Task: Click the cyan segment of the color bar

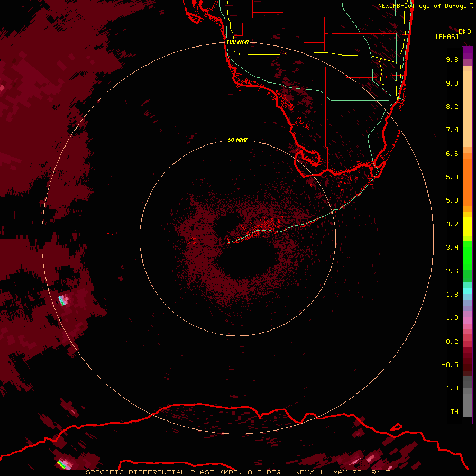Action: pyautogui.click(x=467, y=291)
